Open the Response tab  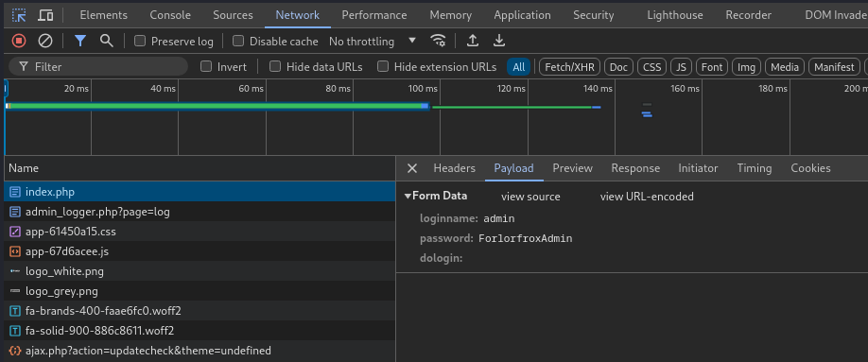point(635,168)
